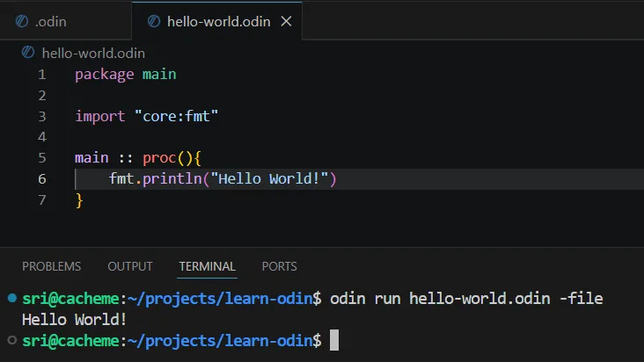Open the PROBLEMS panel tab

click(x=51, y=266)
